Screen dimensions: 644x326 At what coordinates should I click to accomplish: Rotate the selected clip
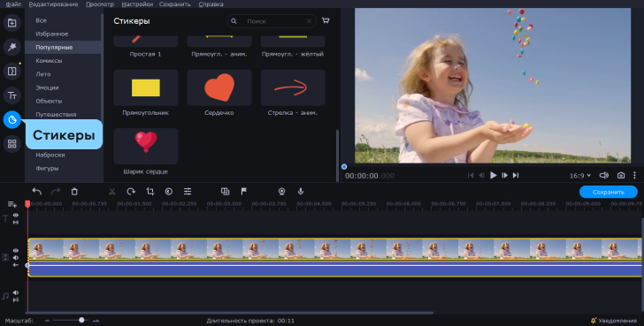coord(131,191)
